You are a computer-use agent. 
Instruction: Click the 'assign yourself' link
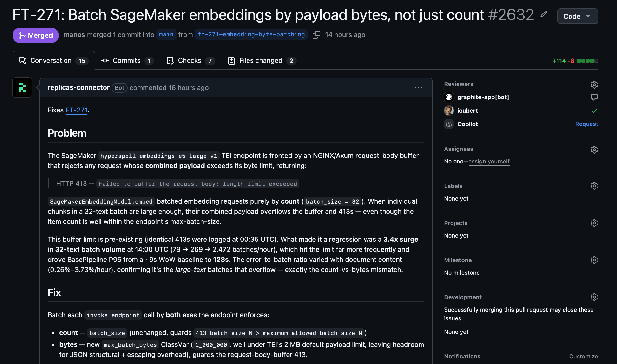pos(489,161)
